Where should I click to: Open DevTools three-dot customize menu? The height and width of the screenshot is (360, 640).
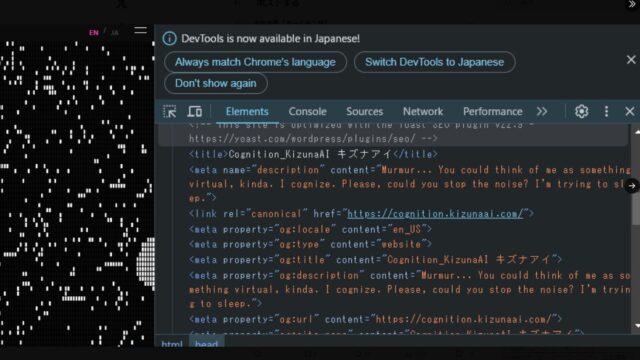[606, 111]
